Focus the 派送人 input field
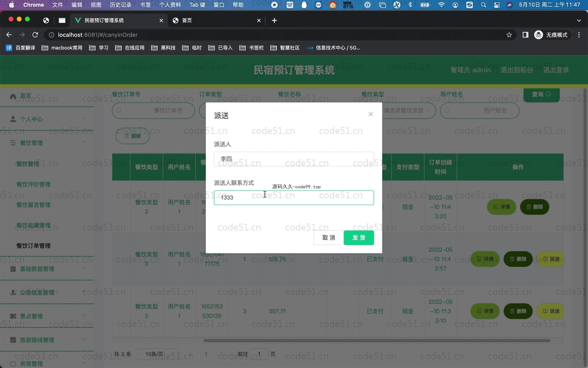Image resolution: width=588 pixels, height=368 pixels. click(294, 159)
